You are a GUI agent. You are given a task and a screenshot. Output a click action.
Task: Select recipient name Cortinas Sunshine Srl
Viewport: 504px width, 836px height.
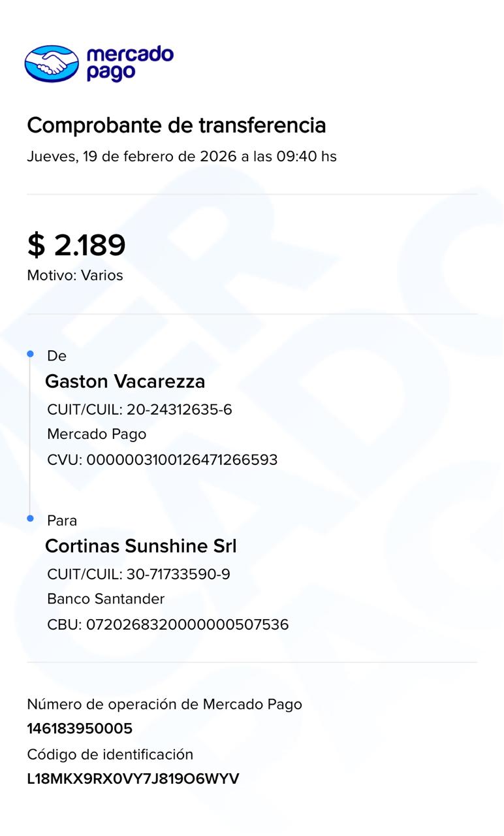pos(140,546)
